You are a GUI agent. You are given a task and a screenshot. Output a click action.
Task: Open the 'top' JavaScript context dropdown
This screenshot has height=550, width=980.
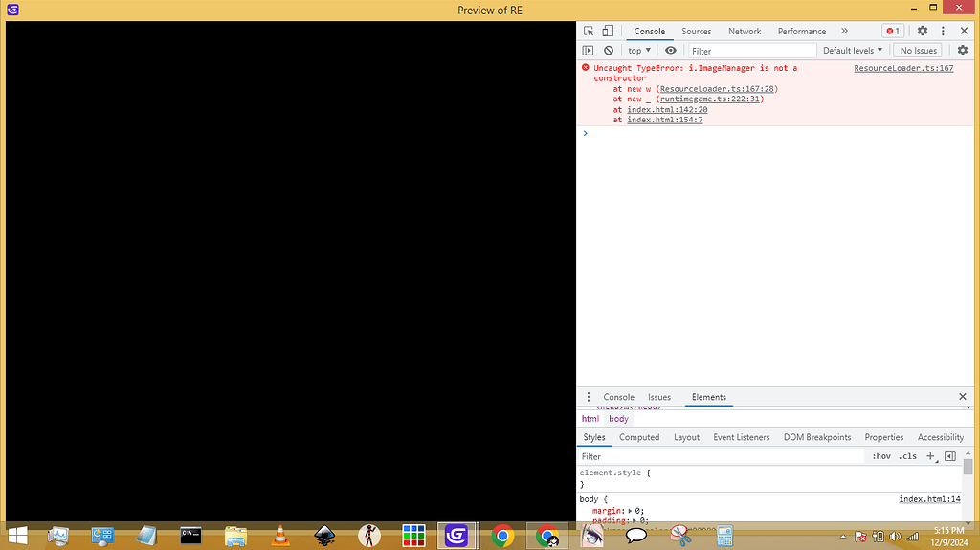click(x=638, y=51)
